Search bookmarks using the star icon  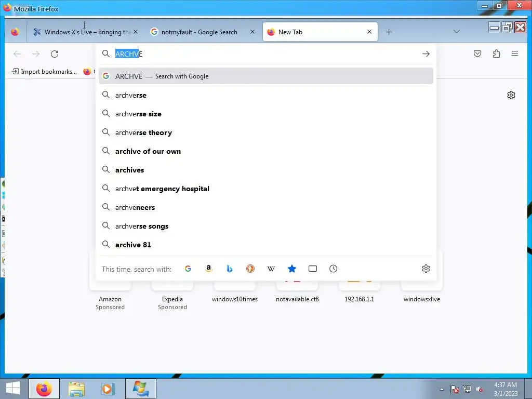pos(292,269)
